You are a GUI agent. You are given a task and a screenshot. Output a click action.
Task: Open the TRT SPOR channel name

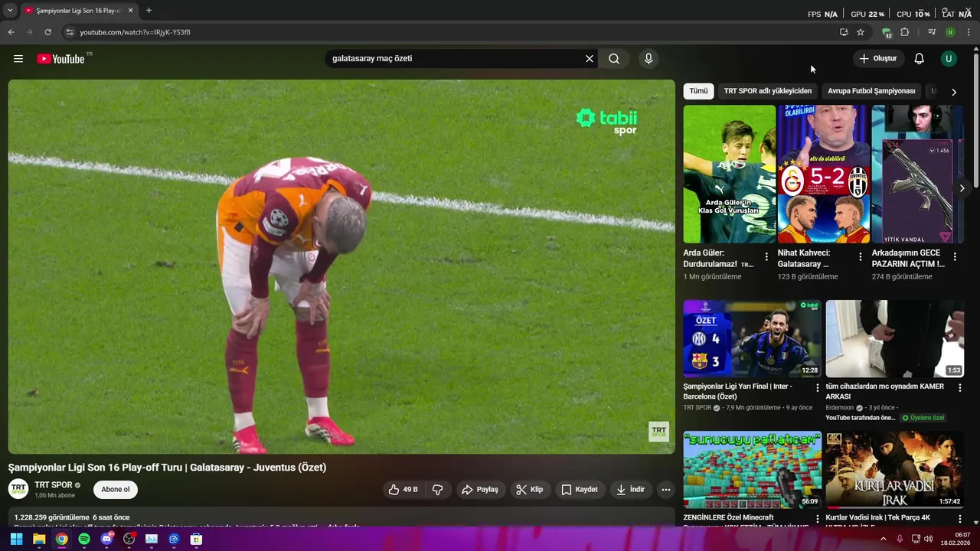[x=54, y=485]
